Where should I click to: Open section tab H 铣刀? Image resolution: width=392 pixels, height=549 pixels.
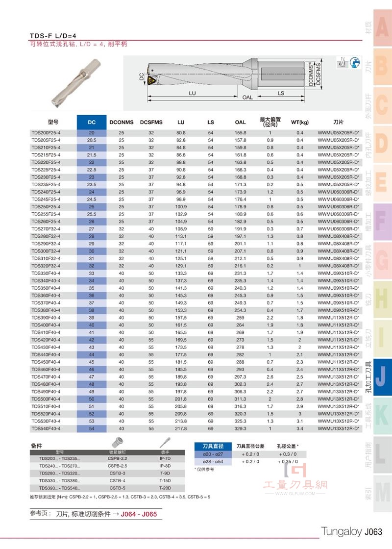pyautogui.click(x=382, y=299)
